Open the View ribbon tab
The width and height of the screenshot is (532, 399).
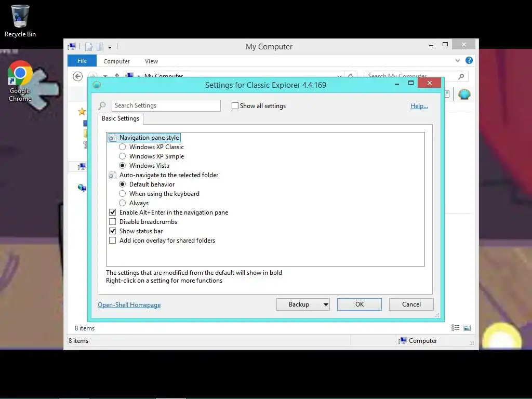click(x=151, y=61)
